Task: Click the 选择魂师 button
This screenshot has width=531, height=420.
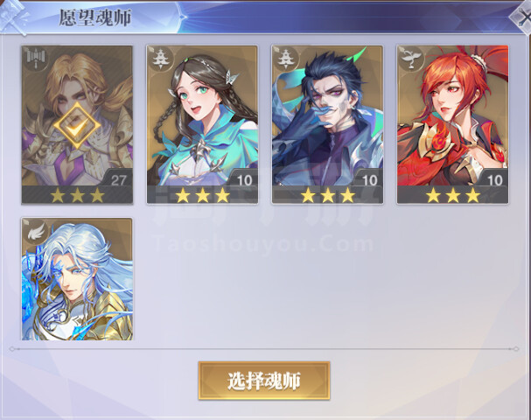Action: [x=264, y=381]
